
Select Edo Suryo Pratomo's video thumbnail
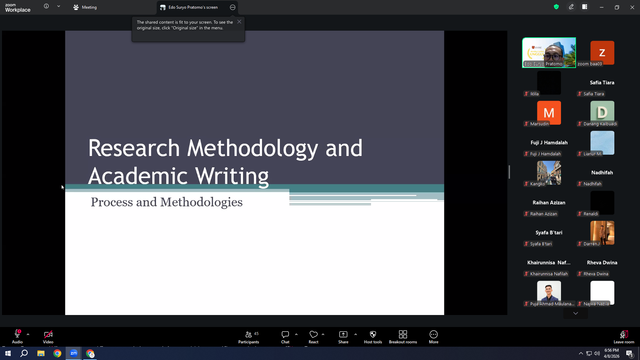pos(549,53)
